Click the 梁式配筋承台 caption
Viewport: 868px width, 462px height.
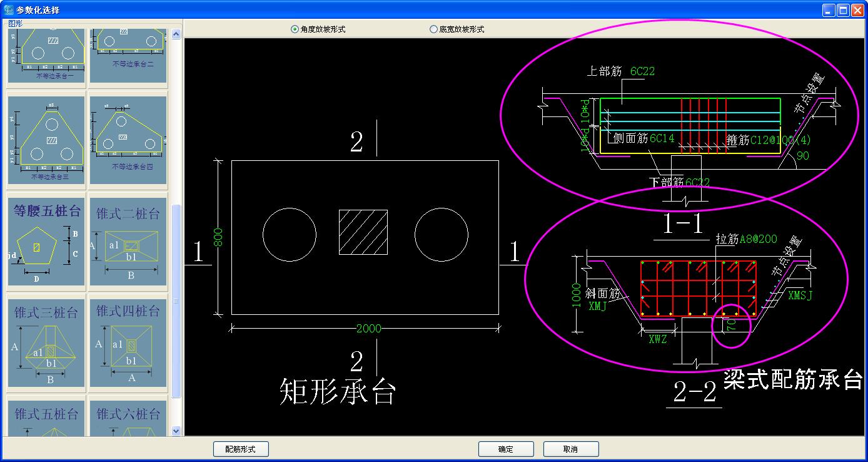click(x=793, y=379)
